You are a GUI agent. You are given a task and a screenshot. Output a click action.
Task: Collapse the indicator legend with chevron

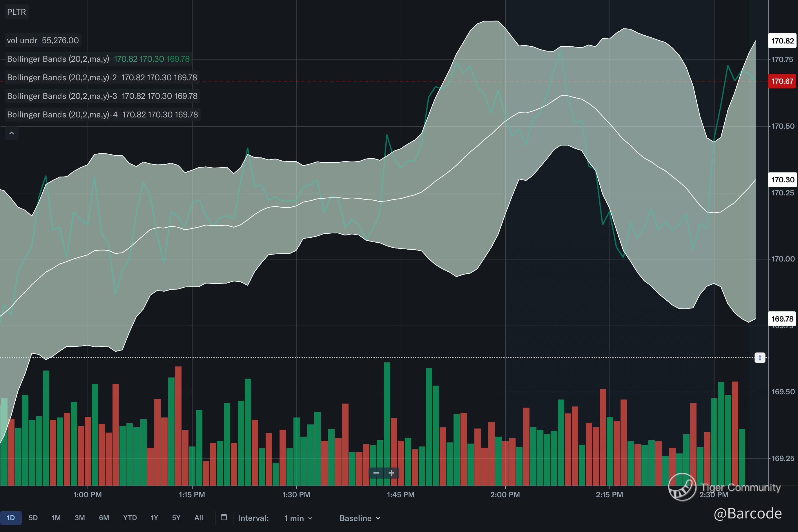[12, 133]
